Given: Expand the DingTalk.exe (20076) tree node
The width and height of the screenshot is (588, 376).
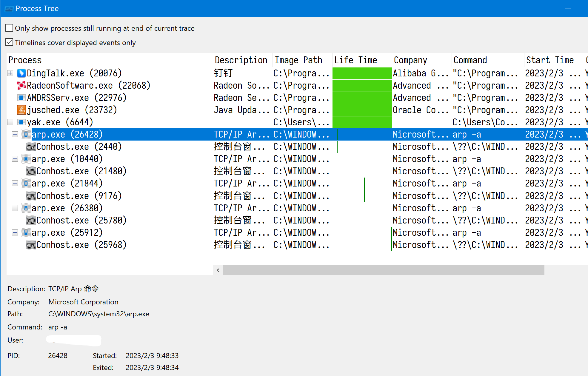Looking at the screenshot, I should coord(10,73).
